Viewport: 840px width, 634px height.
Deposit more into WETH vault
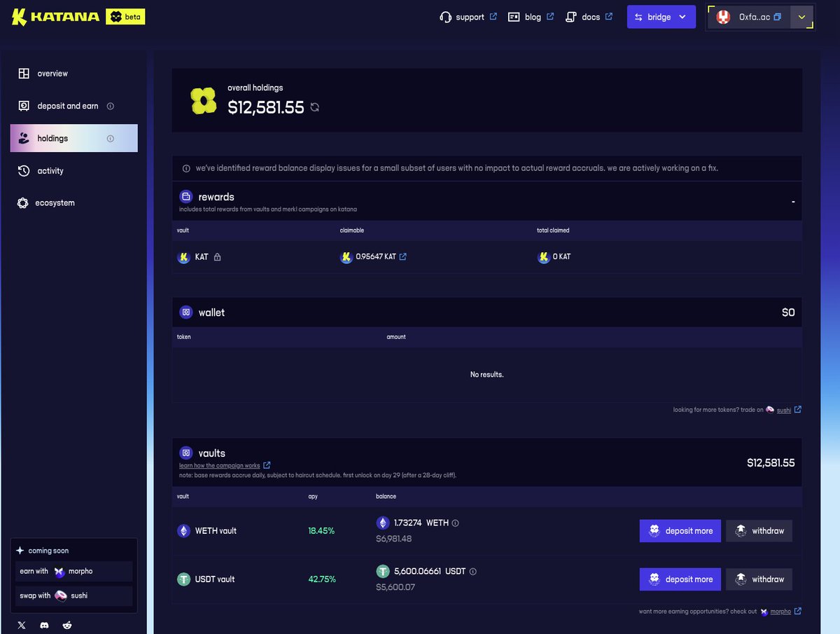pyautogui.click(x=680, y=531)
